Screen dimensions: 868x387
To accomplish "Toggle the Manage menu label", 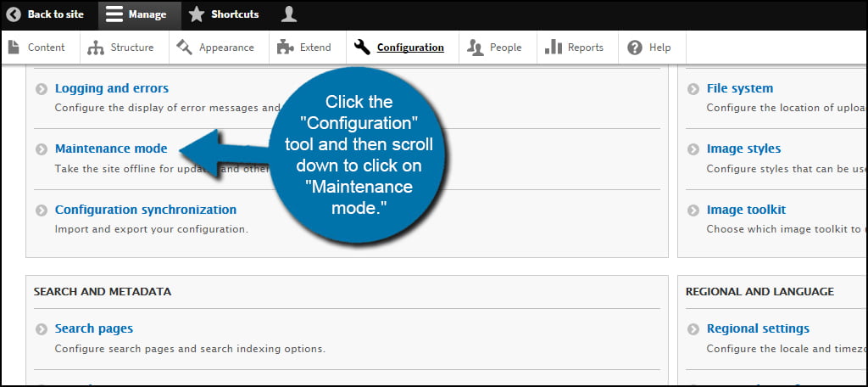I will (x=147, y=14).
